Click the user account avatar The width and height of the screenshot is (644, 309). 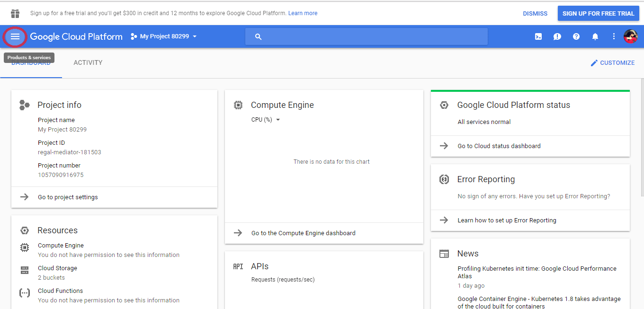(631, 36)
